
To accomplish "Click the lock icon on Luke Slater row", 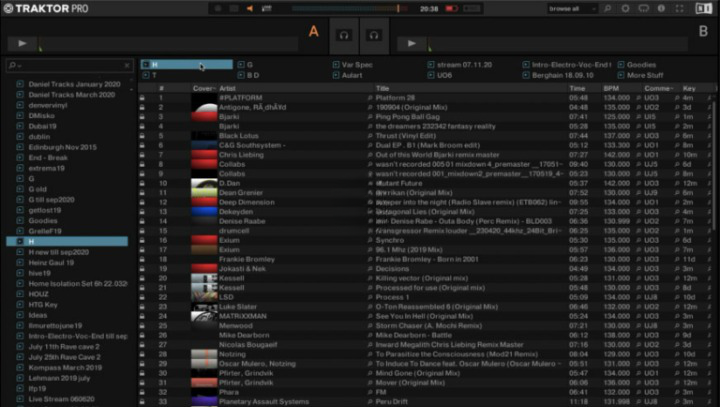I will (142, 307).
